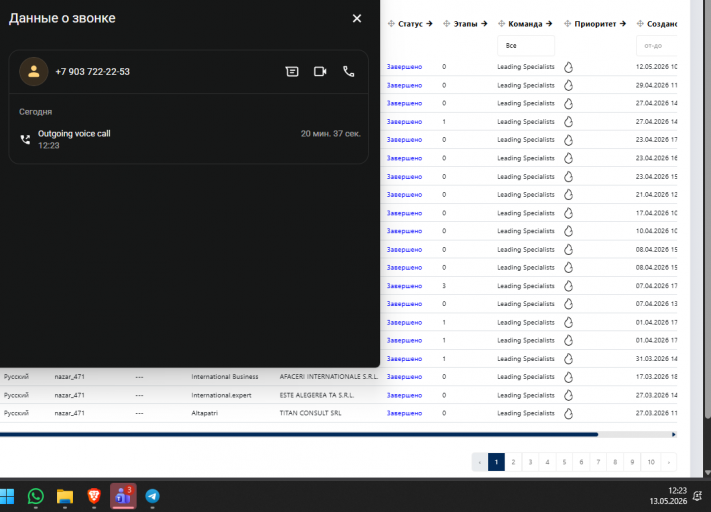Select the call duration 20 мин. 37 сек.
The image size is (711, 512).
click(x=331, y=134)
